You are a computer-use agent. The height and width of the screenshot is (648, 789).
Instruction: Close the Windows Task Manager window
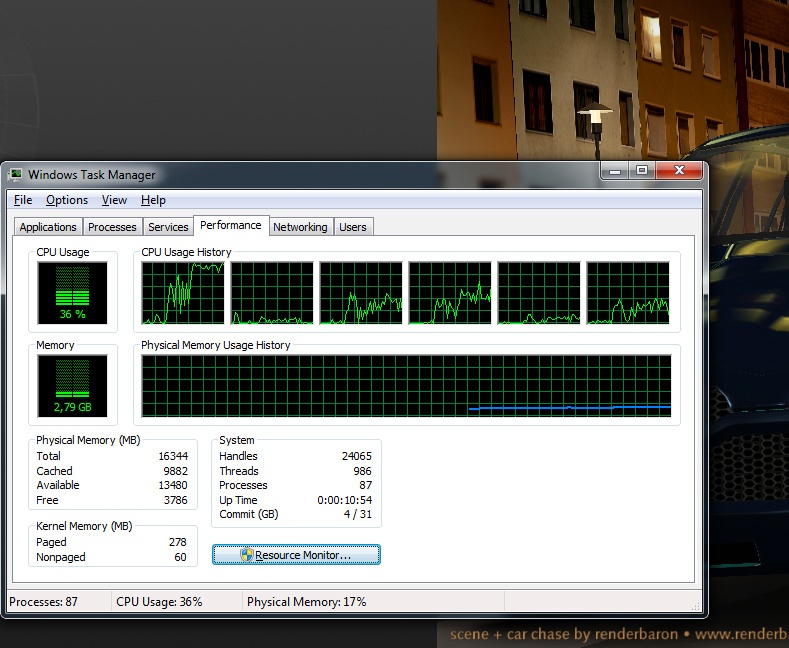point(679,171)
